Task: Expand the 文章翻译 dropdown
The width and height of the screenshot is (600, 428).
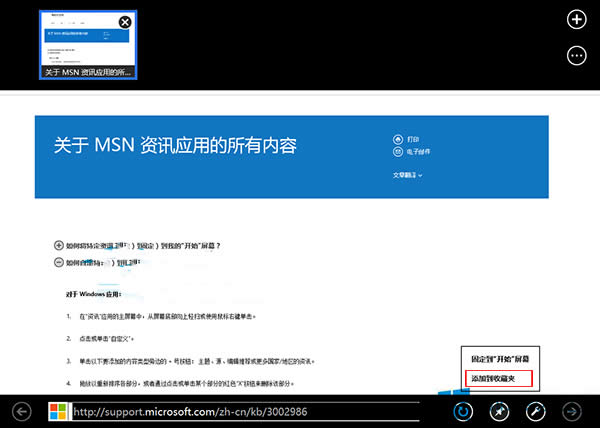Action: (x=408, y=175)
